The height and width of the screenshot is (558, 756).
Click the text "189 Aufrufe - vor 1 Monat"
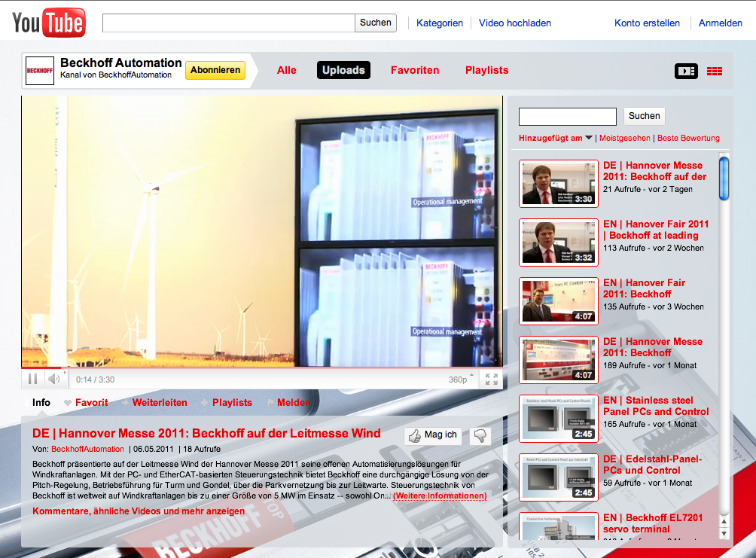pos(650,365)
